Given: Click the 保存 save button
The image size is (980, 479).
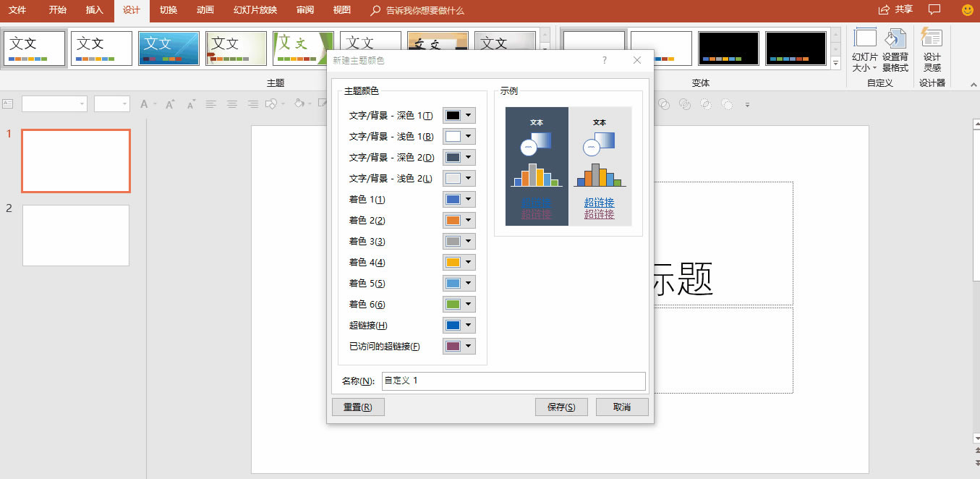Looking at the screenshot, I should click(561, 407).
